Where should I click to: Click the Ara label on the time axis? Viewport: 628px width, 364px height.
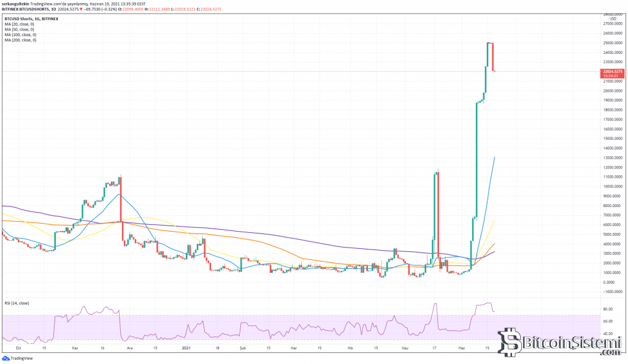click(130, 348)
